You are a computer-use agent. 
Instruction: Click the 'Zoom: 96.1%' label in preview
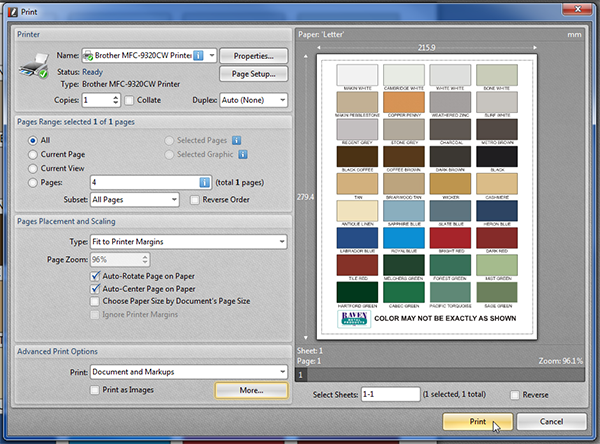[x=561, y=361]
